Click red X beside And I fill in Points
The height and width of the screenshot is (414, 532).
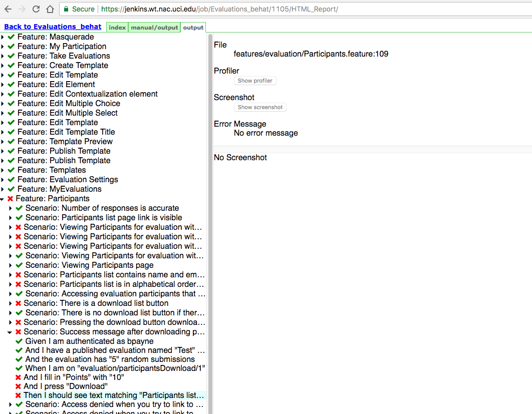click(x=19, y=377)
